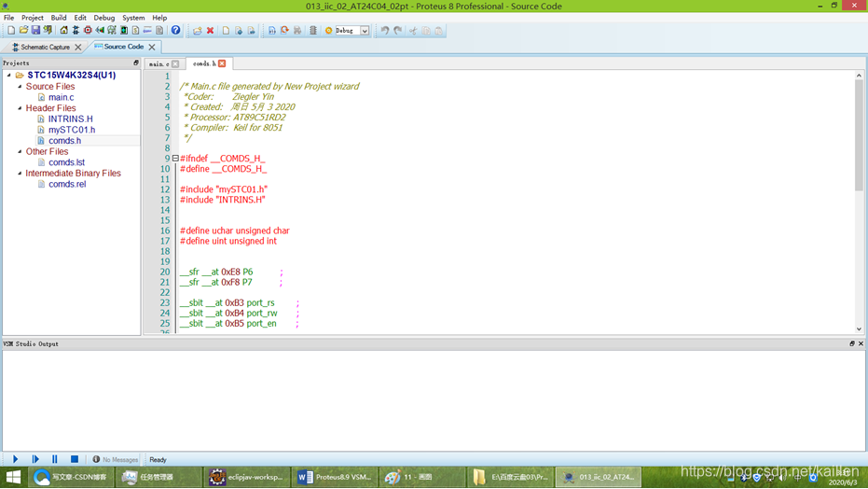The width and height of the screenshot is (868, 489).
Task: Click the Build Project toolbar icon
Action: point(272,31)
